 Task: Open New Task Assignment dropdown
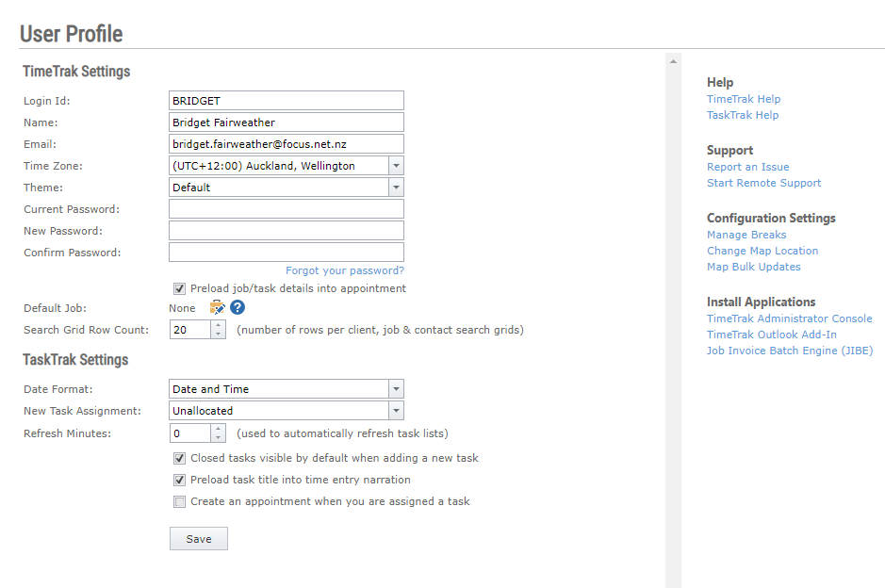coord(396,411)
